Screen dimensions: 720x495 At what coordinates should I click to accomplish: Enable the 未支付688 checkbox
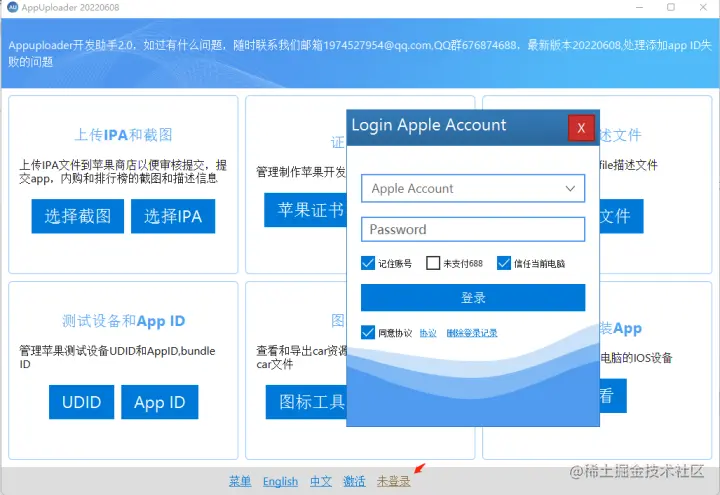(433, 263)
